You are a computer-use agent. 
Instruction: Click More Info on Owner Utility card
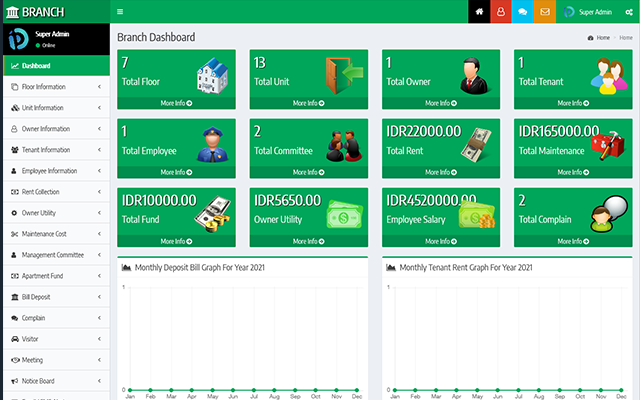(x=309, y=241)
